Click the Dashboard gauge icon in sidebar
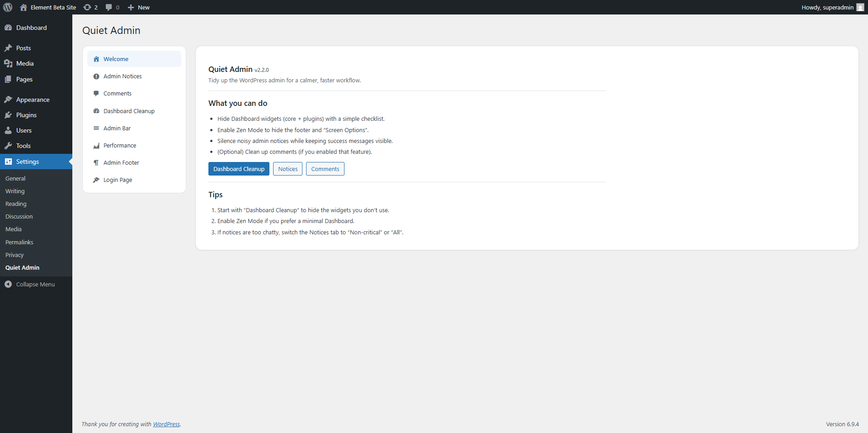This screenshot has height=433, width=868. (8, 28)
